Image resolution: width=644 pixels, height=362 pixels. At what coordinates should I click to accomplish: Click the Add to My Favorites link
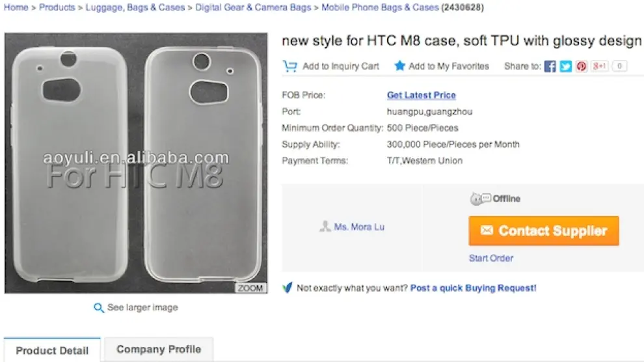(449, 66)
